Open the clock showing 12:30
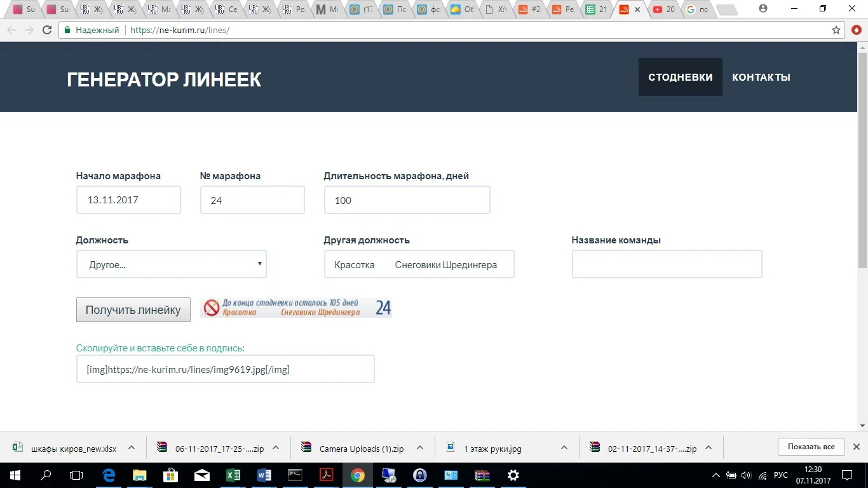The image size is (868, 488). [813, 475]
